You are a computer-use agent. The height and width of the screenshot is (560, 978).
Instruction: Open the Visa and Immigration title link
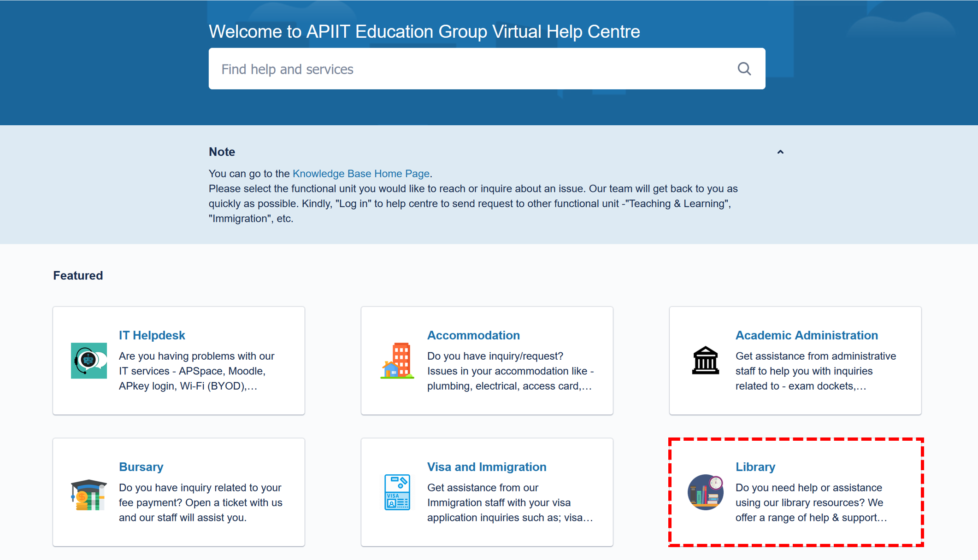pos(487,467)
